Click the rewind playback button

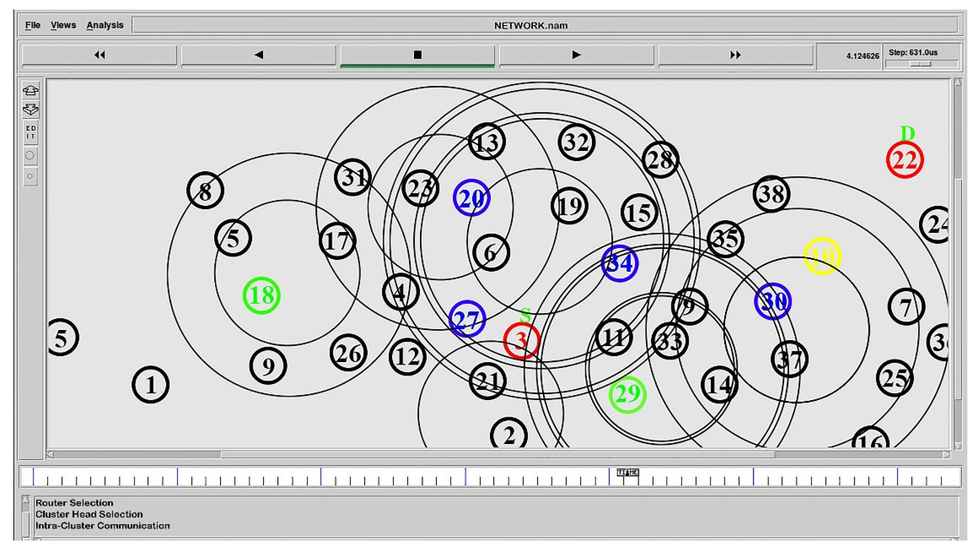(x=100, y=55)
